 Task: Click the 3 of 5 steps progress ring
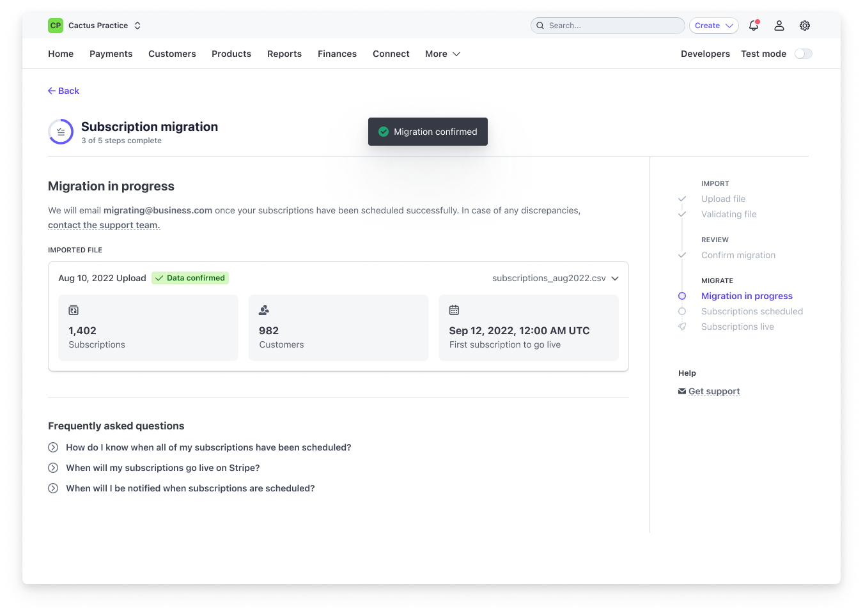click(60, 132)
